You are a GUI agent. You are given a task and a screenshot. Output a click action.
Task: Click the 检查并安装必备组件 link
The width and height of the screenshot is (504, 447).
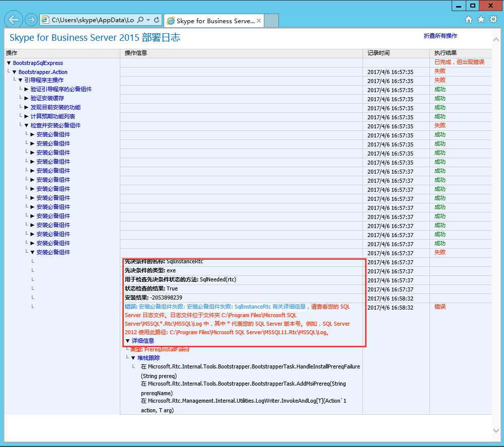[55, 125]
